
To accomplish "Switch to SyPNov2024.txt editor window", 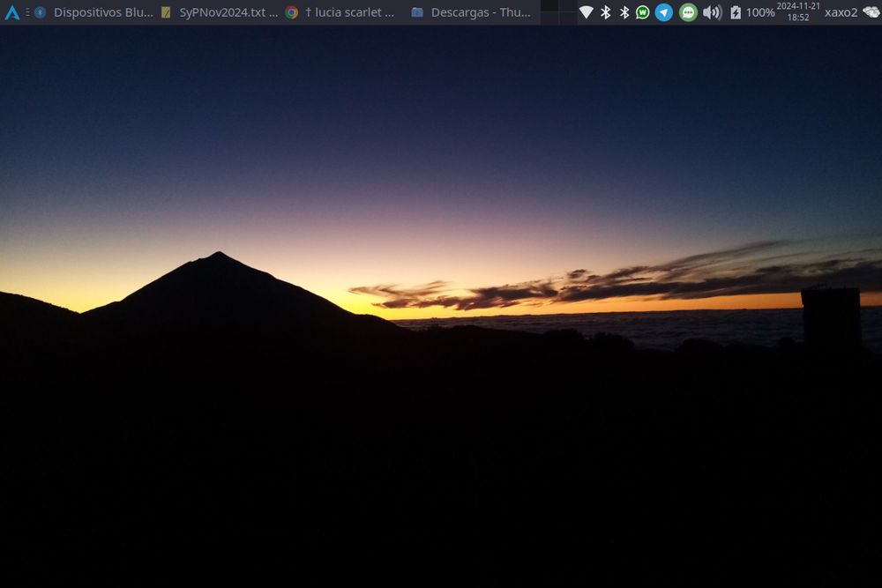I will 220,12.
